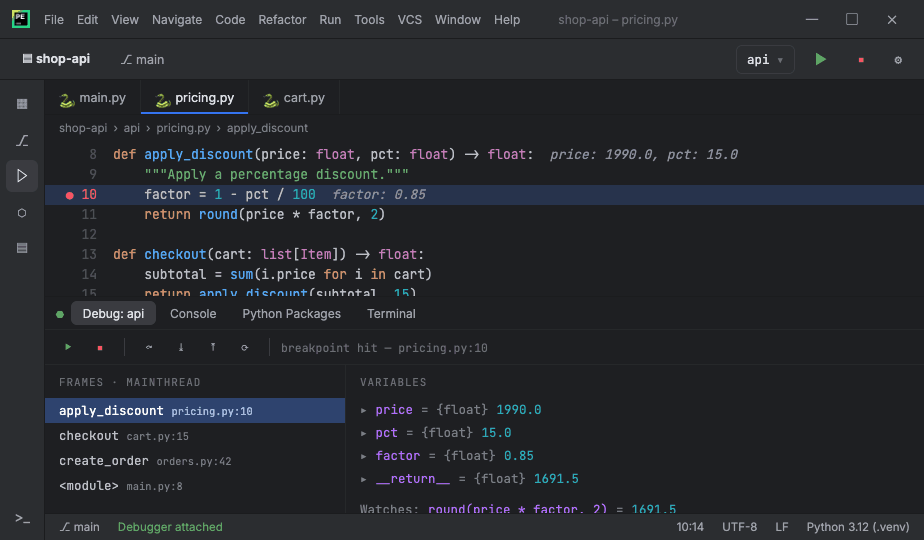The width and height of the screenshot is (924, 540).
Task: Open the stacked layers sidebar icon
Action: coord(22,248)
